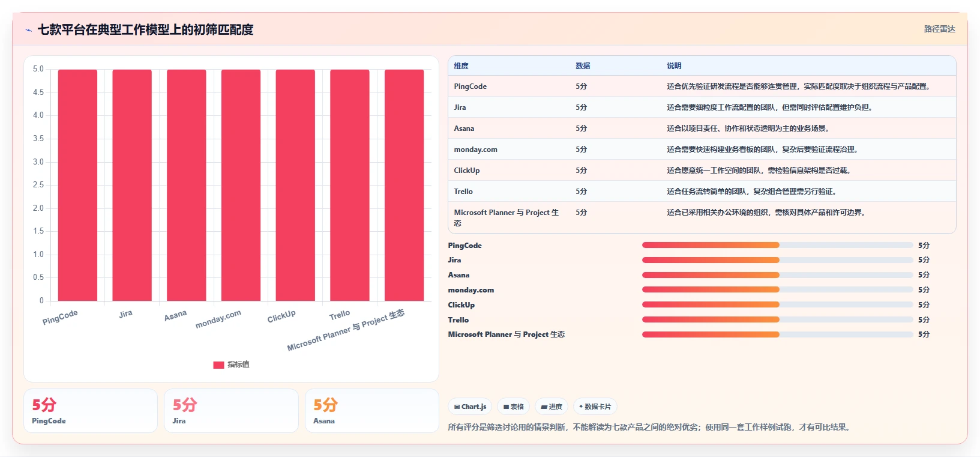Select the Jira table row name
Image resolution: width=980 pixels, height=457 pixels.
[460, 107]
